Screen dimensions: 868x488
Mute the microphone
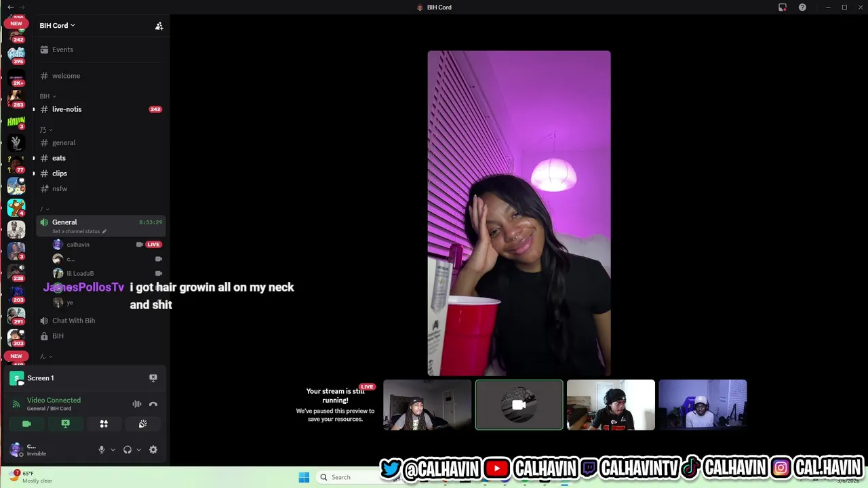[102, 449]
